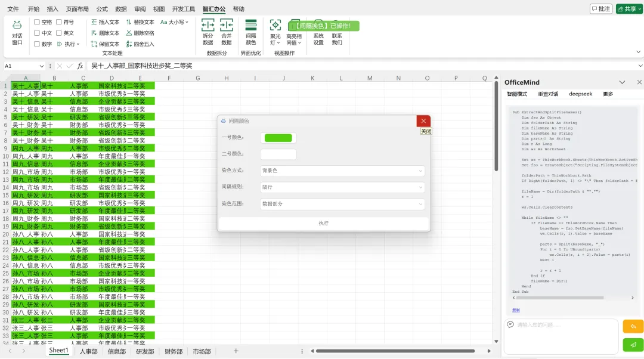The width and height of the screenshot is (644, 359).
Task: Pick the white 二号颜色 swatch
Action: point(278,154)
